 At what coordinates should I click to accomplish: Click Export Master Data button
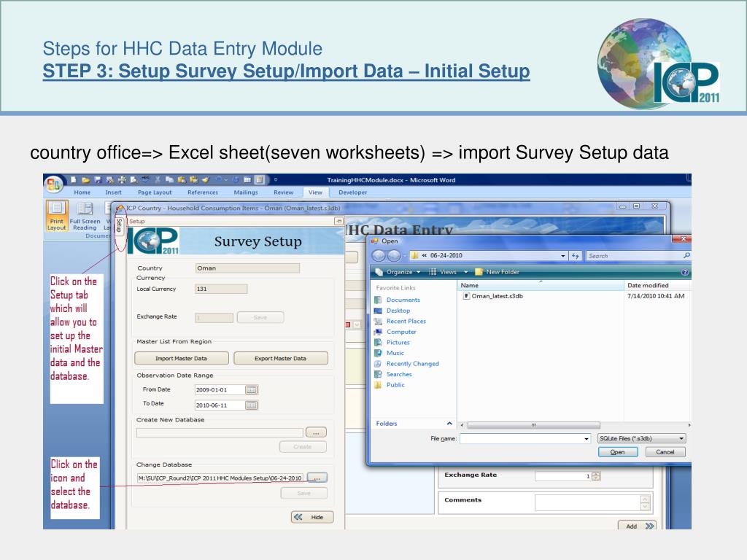point(280,359)
